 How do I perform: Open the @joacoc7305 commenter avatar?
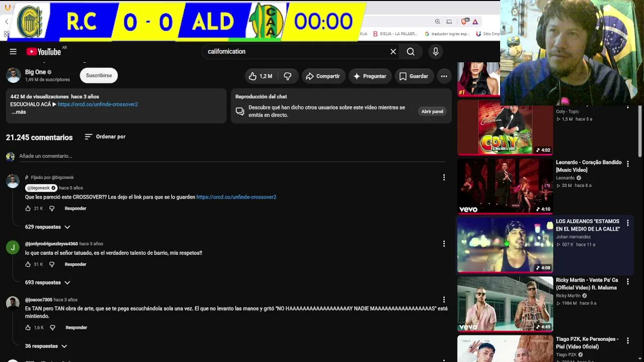(x=13, y=303)
